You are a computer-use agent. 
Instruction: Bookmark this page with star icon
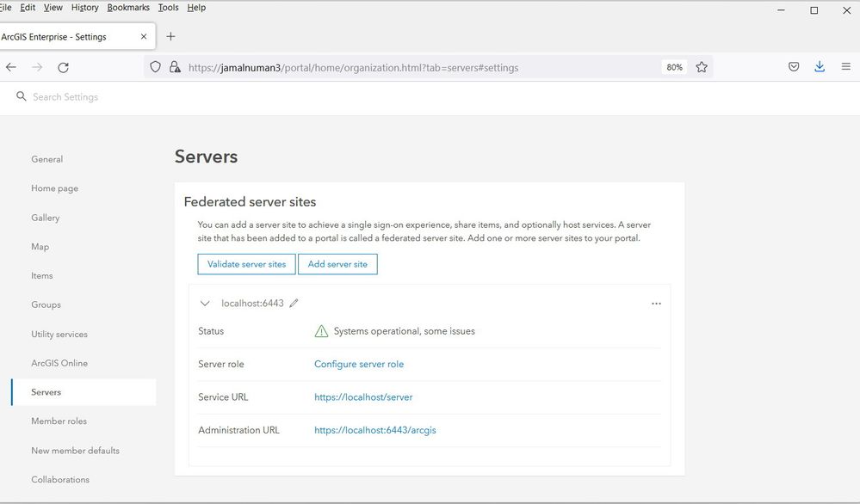click(x=702, y=67)
